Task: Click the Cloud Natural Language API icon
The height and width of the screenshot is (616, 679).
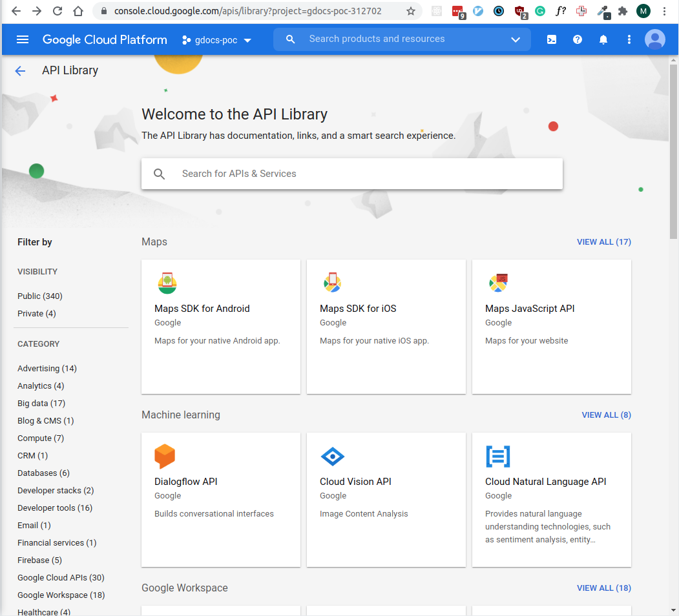Action: coord(498,457)
